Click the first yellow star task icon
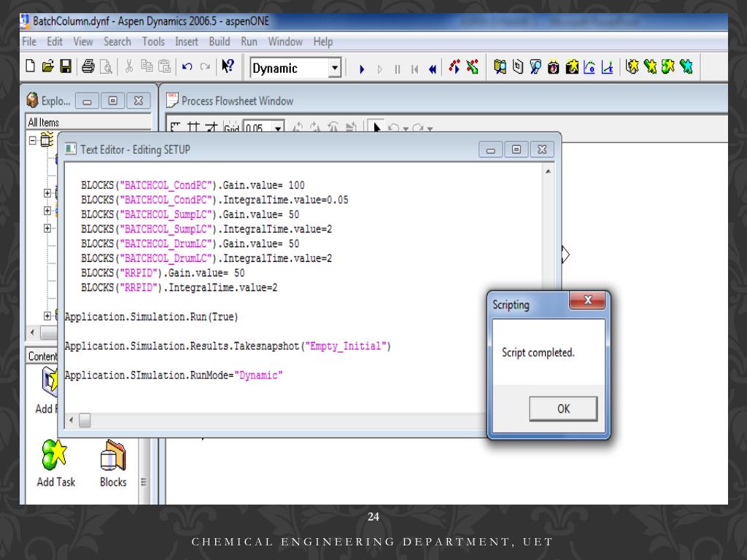Viewport: 747px width, 560px height. (632, 66)
